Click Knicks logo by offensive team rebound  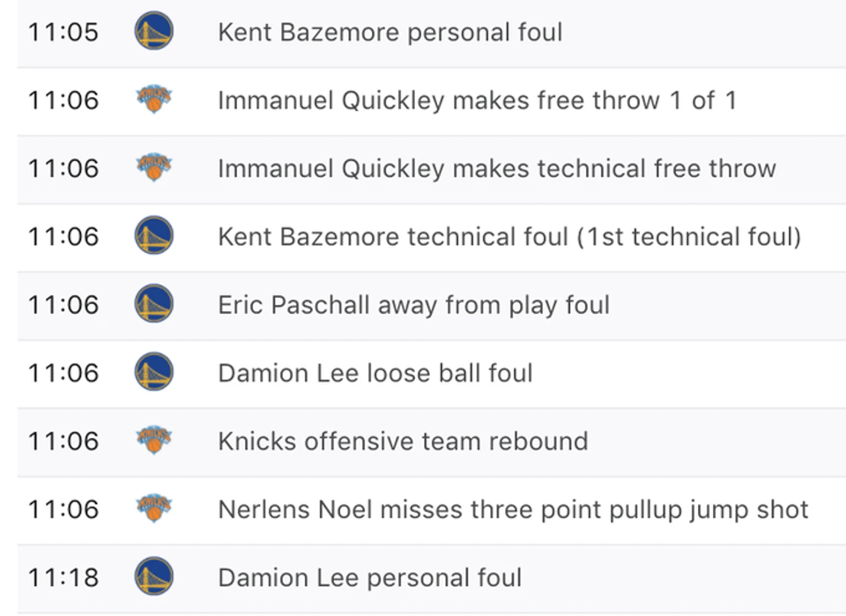pos(154,440)
